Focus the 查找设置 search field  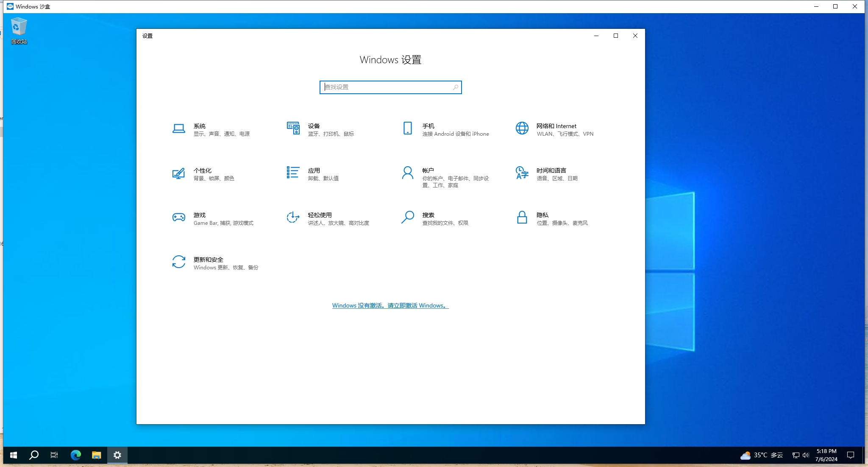(386, 87)
